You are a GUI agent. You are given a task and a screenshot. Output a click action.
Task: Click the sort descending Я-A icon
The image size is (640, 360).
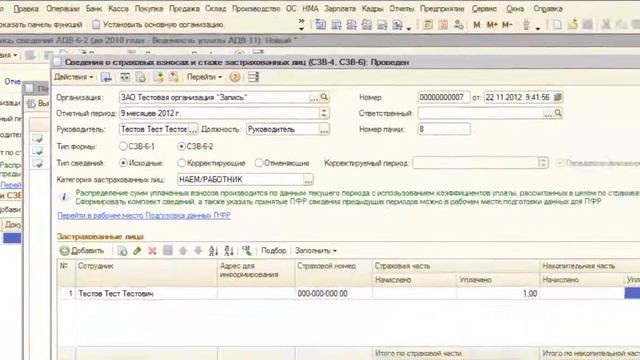click(229, 251)
